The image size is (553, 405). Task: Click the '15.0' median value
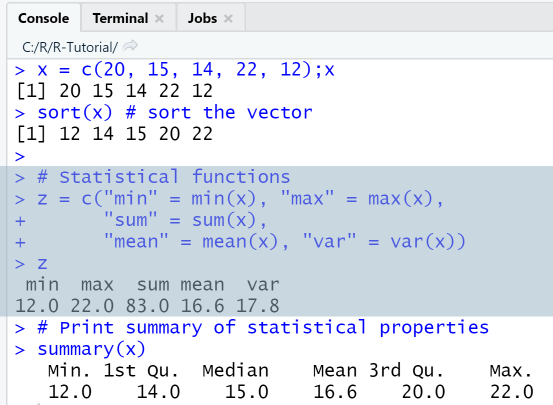point(247,392)
